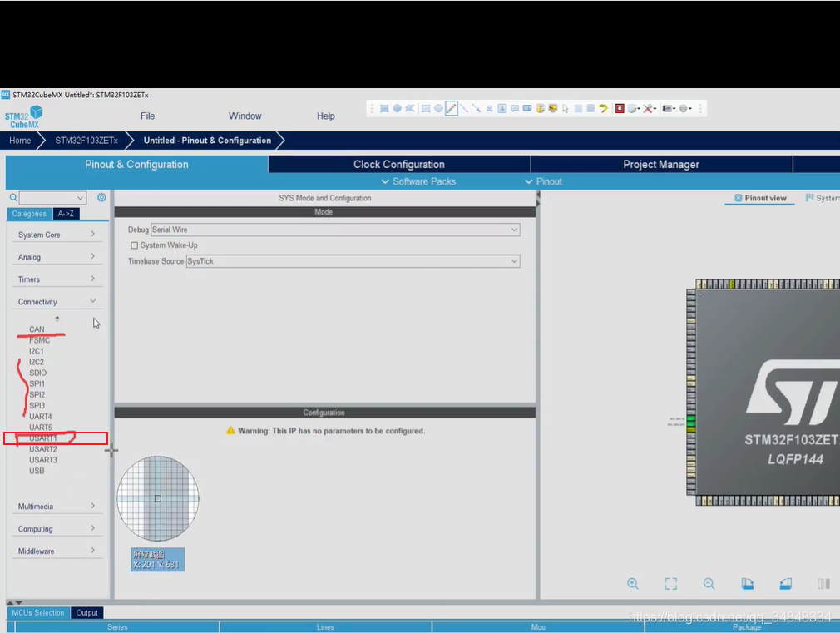
Task: Collapse the Connectivity category
Action: click(57, 302)
